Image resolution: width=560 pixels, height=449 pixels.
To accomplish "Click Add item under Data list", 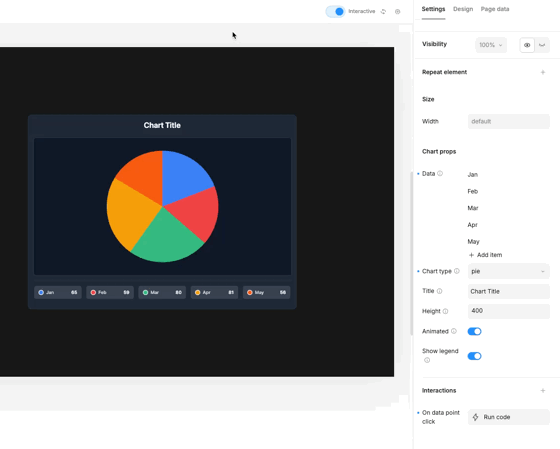I will point(485,255).
